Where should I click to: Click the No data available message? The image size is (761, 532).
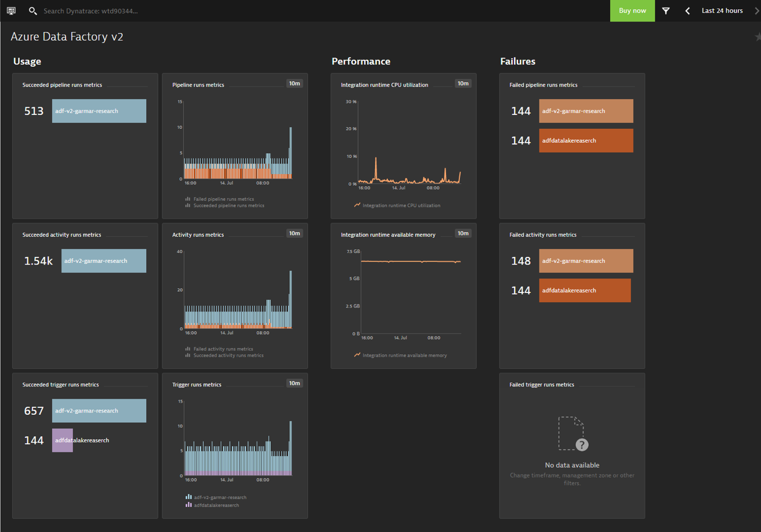(572, 465)
